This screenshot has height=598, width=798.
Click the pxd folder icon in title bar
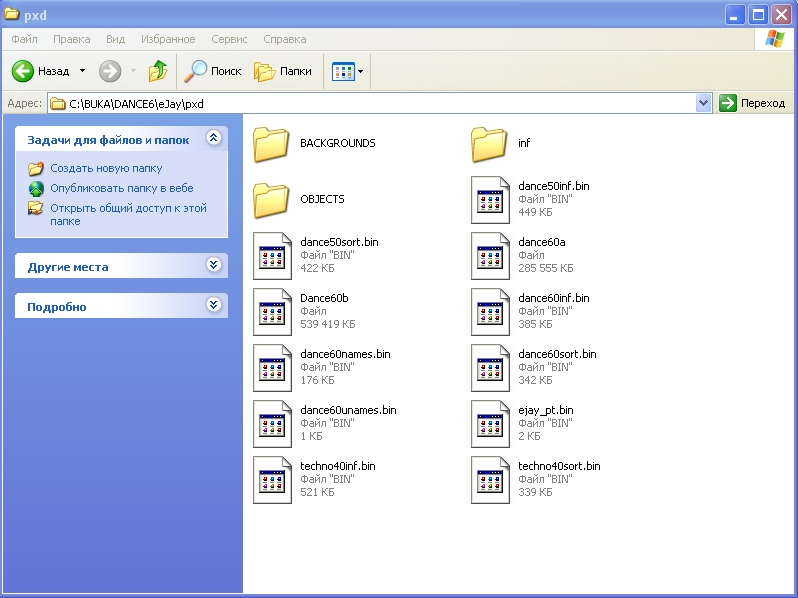[12, 14]
